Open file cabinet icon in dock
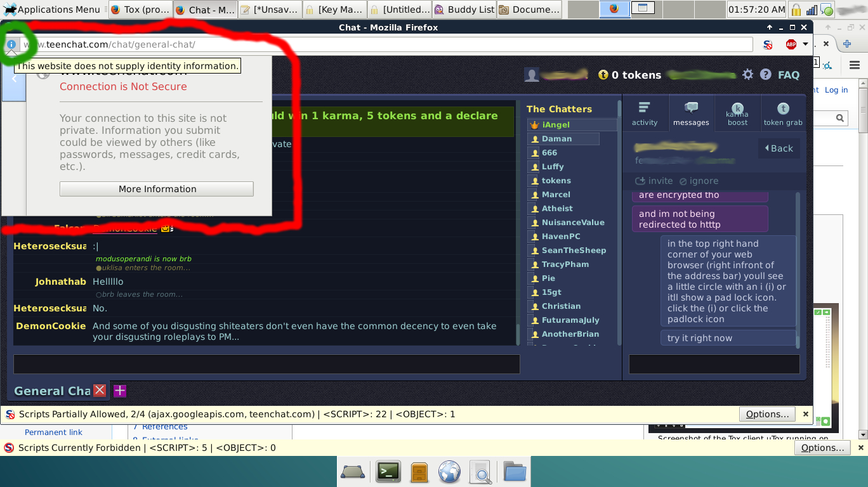 click(419, 472)
